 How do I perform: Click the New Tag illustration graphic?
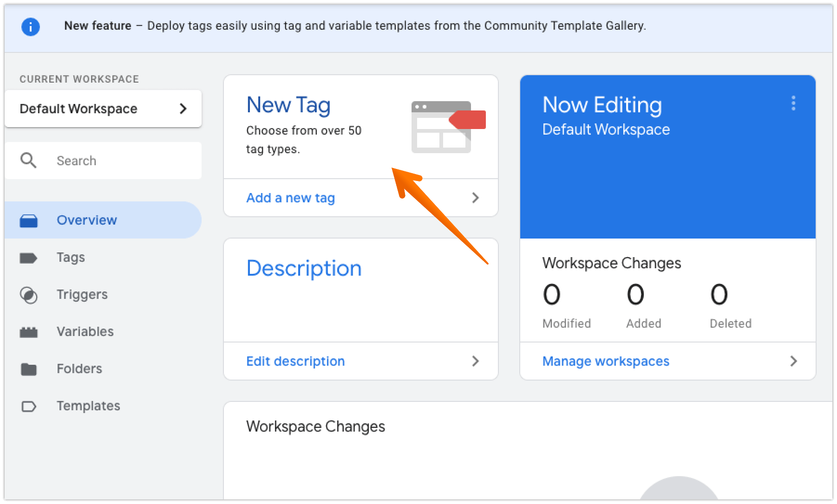pyautogui.click(x=448, y=127)
